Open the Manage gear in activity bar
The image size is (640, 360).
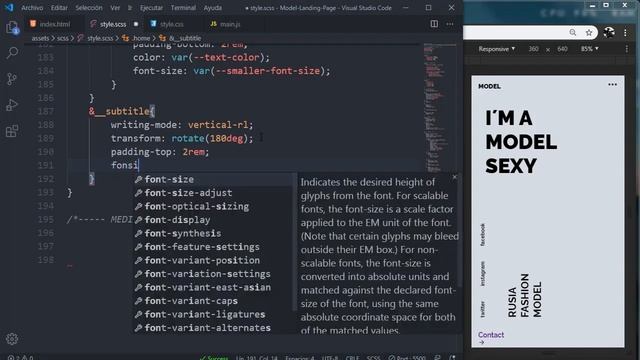12,339
